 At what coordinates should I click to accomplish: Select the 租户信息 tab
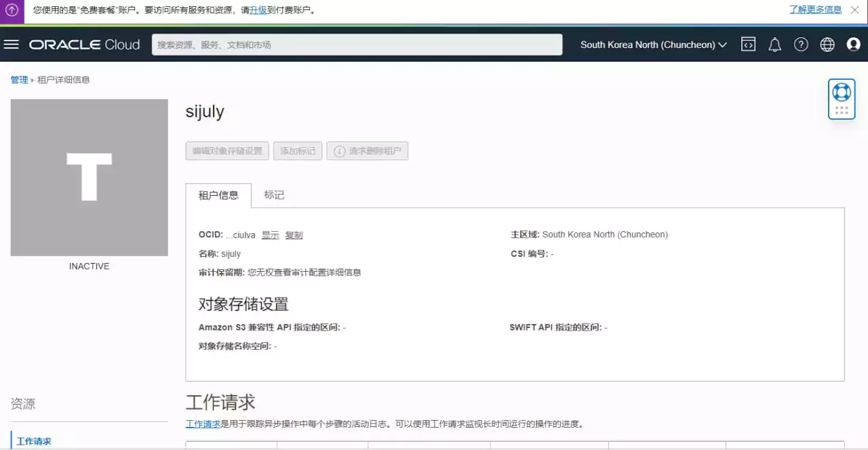point(218,195)
